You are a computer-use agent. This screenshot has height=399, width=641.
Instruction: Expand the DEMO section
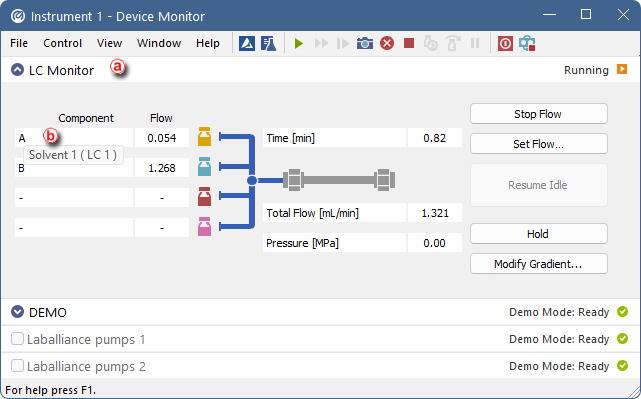[x=17, y=312]
